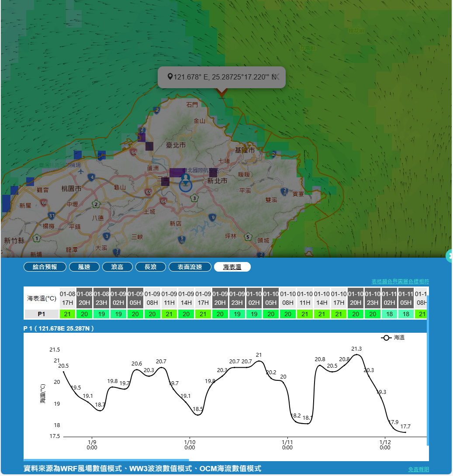Click the airplane icon at Taoyuan airport
This screenshot has height=476, width=453.
pos(81,172)
